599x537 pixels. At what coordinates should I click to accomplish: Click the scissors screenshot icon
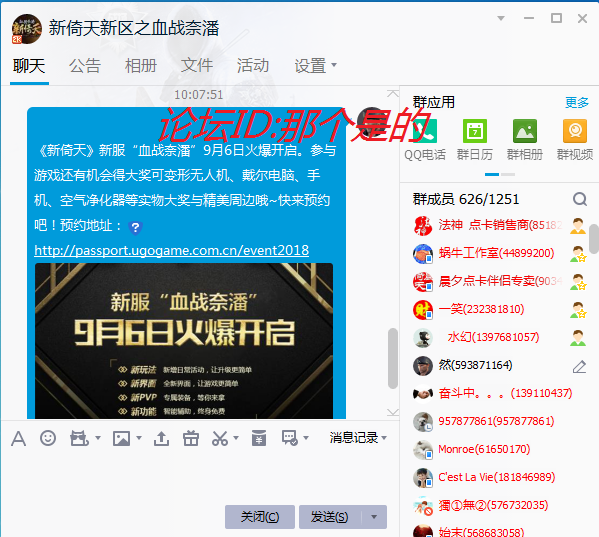click(x=220, y=438)
